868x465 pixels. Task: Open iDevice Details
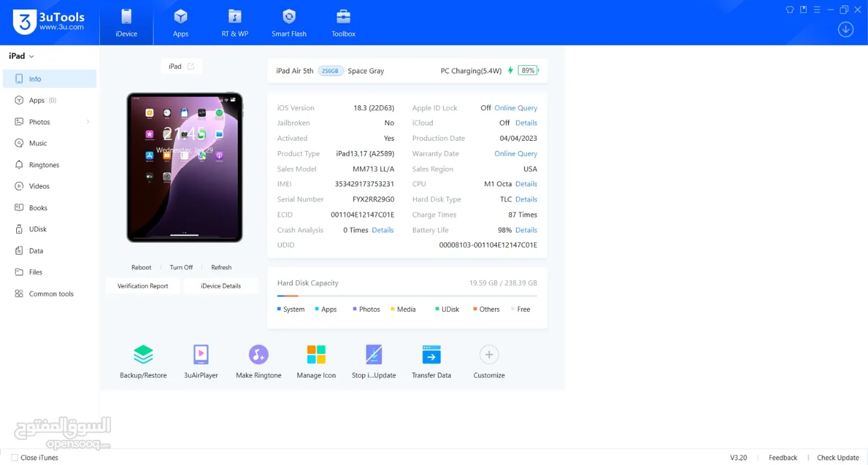click(x=221, y=286)
